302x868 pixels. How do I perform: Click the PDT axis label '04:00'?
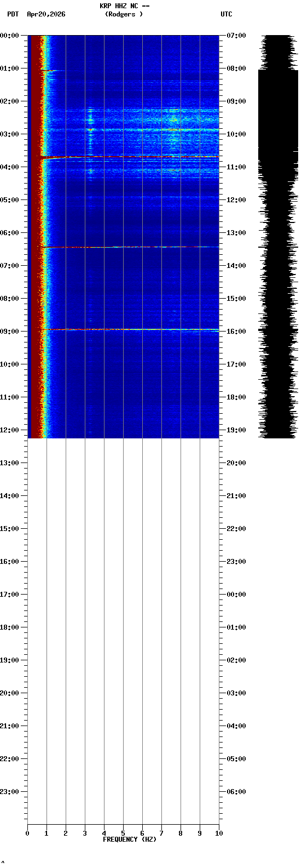click(9, 167)
